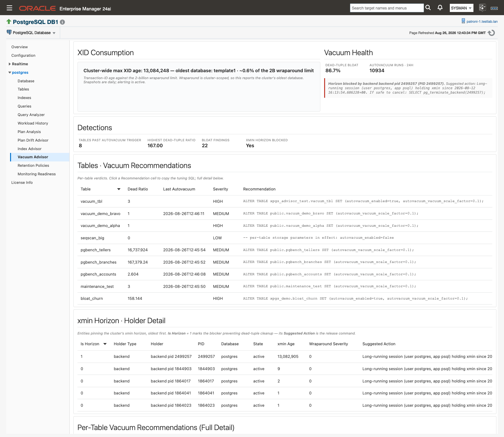Viewport: 504px width, 437px height.
Task: Select Queries in the sidebar
Action: pos(25,106)
